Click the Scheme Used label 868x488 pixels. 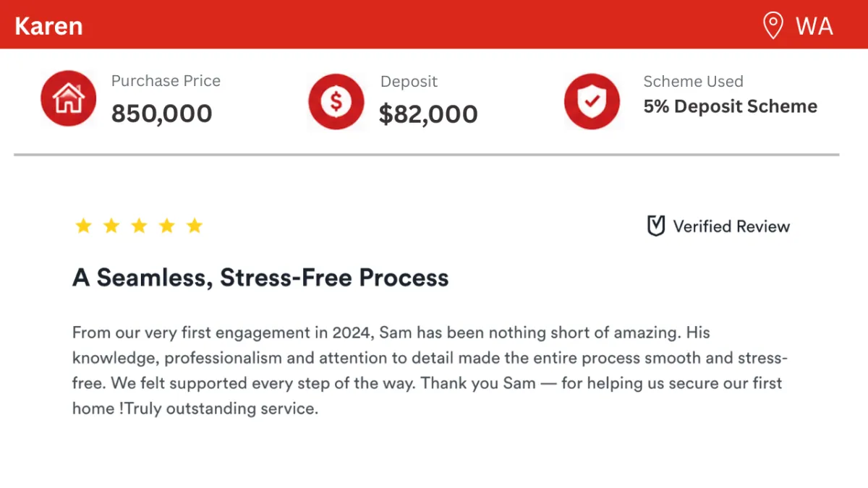pos(693,82)
